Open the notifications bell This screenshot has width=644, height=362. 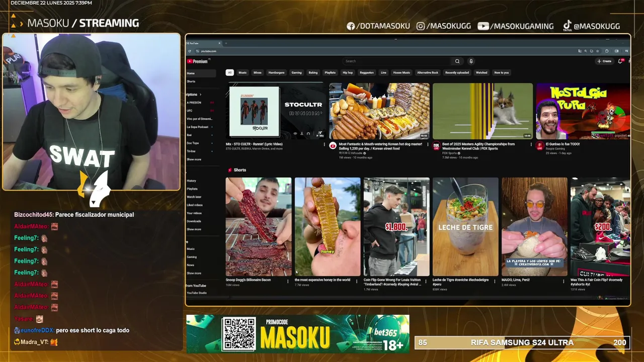tap(620, 61)
